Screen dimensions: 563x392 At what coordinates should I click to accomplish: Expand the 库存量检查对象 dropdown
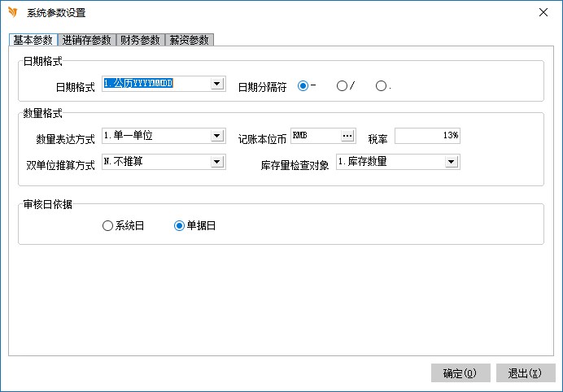[452, 162]
